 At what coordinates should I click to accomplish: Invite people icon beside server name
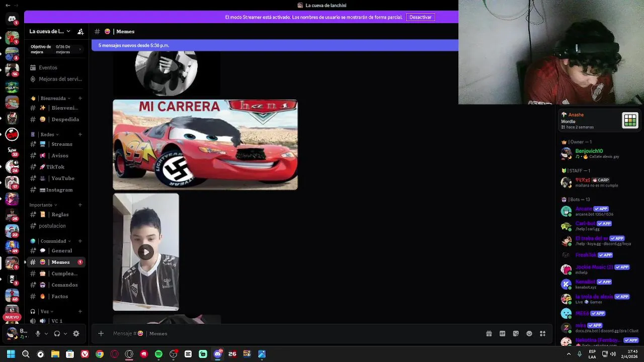tap(80, 31)
